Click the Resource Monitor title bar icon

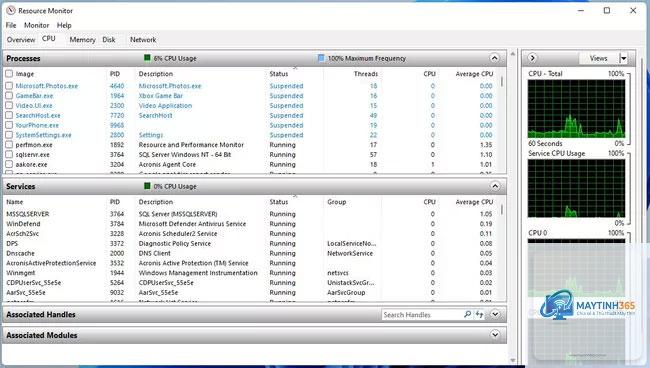tap(11, 10)
